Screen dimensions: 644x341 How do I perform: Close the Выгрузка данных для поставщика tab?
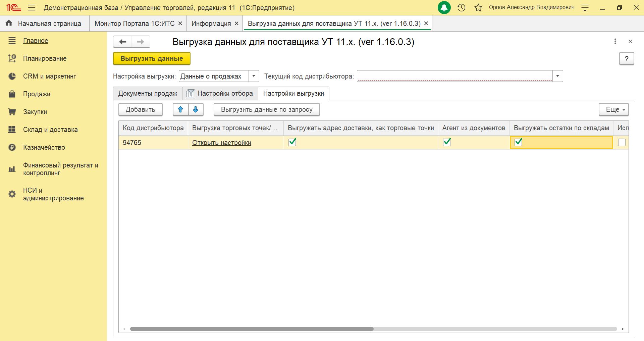click(426, 23)
